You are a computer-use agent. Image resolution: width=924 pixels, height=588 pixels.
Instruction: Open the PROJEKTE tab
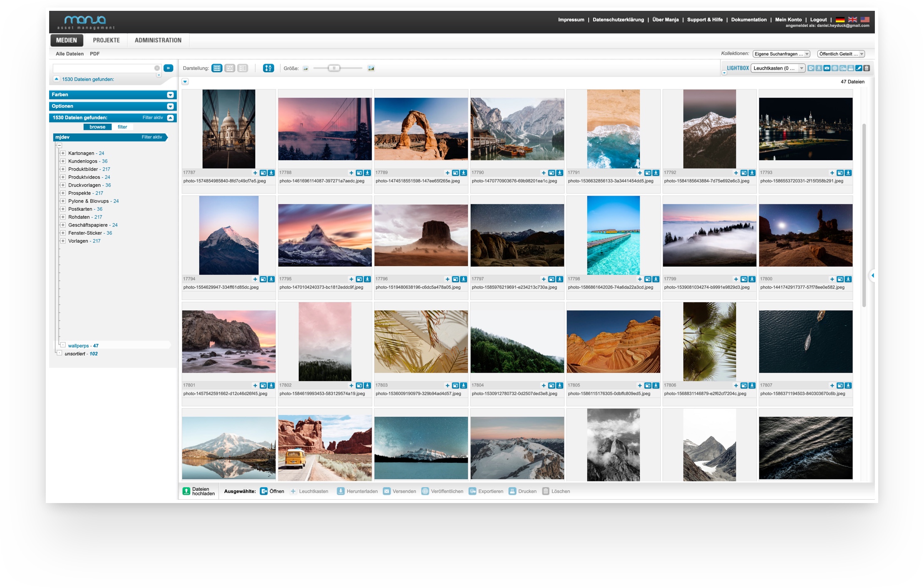coord(106,40)
